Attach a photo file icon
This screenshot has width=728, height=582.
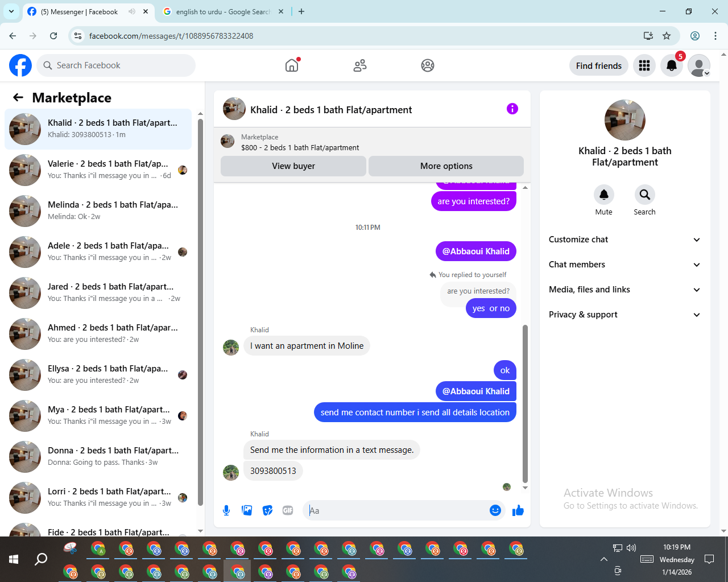point(247,510)
